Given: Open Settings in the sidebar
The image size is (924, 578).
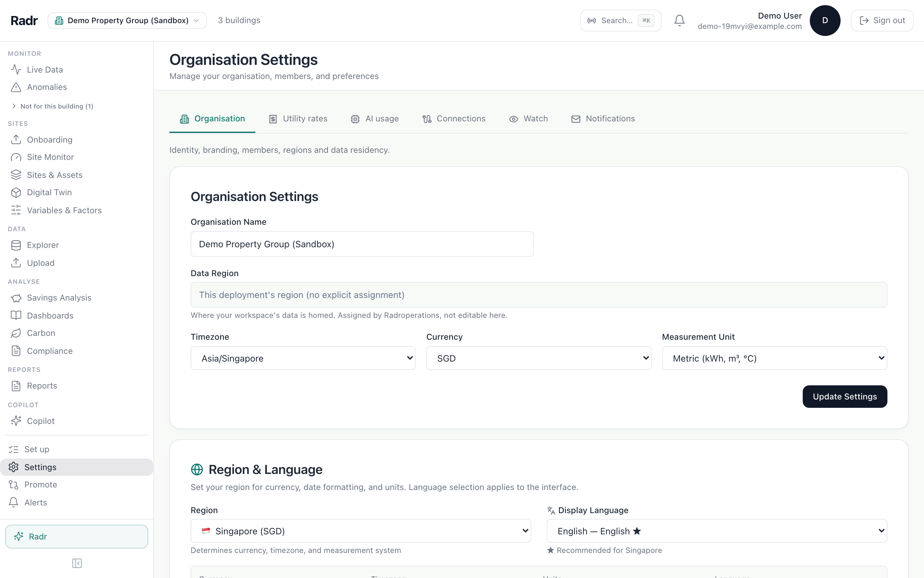Looking at the screenshot, I should [x=76, y=467].
